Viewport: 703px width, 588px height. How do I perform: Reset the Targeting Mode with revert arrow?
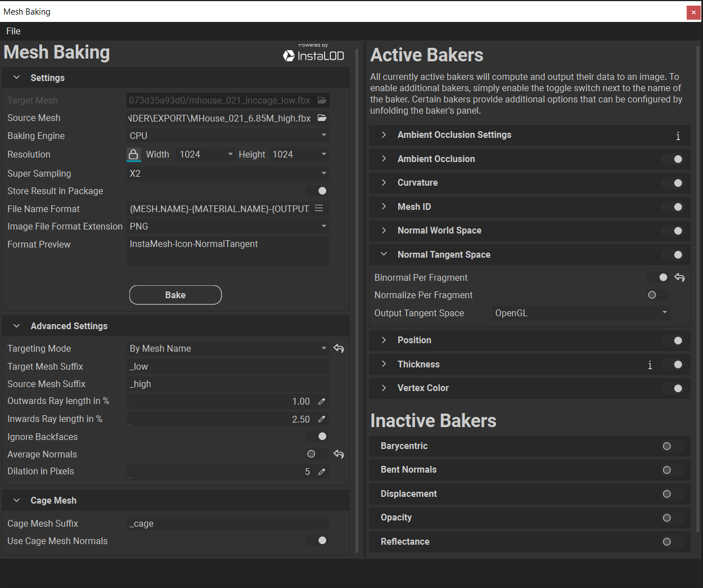[339, 348]
